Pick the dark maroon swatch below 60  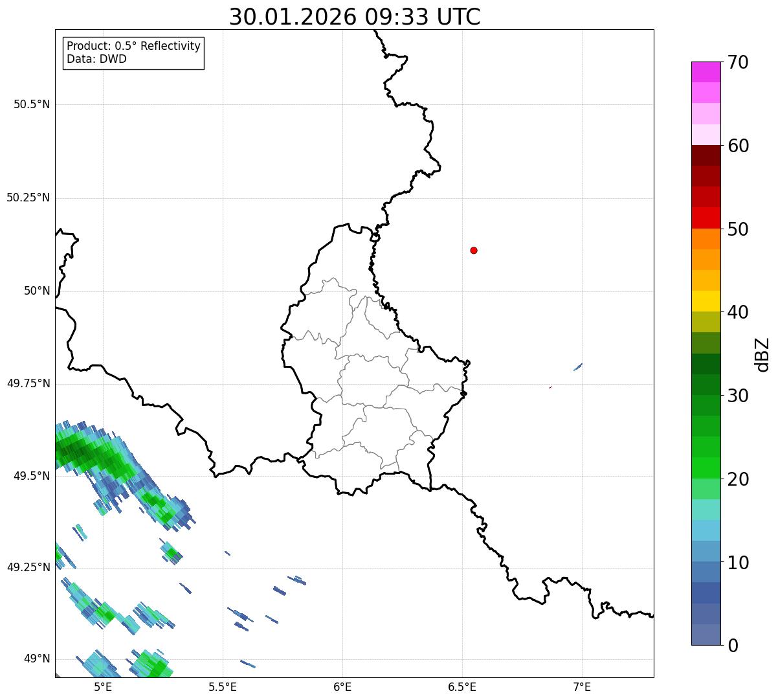coord(706,155)
